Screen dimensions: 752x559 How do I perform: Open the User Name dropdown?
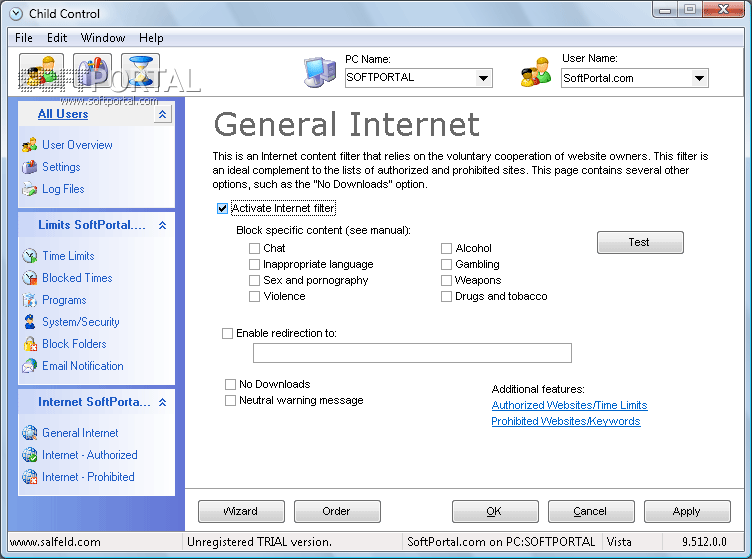[x=699, y=78]
